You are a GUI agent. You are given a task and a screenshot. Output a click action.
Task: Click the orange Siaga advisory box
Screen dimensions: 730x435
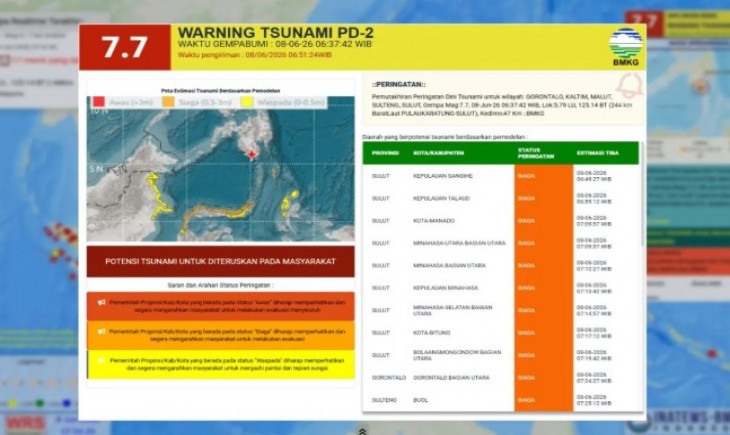[x=221, y=335]
